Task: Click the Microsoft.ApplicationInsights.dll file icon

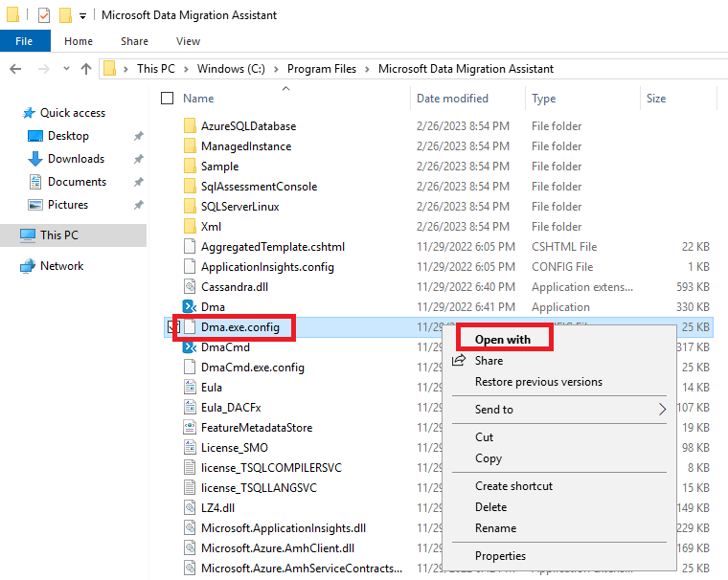Action: click(190, 528)
